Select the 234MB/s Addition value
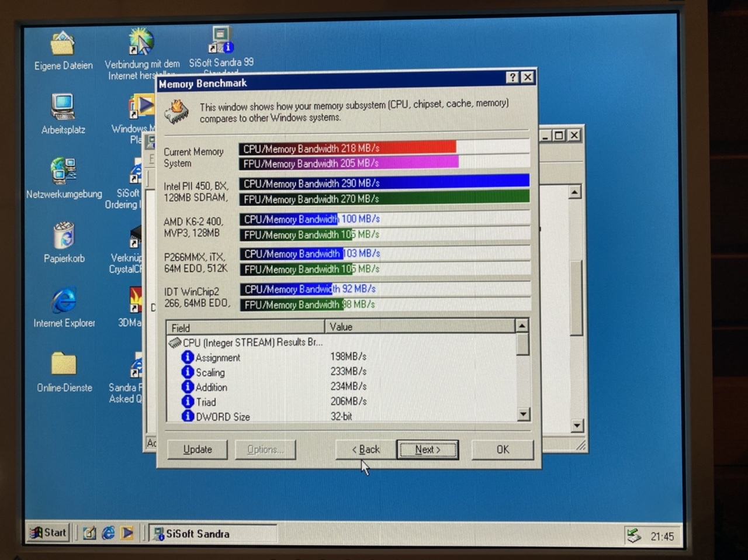Image resolution: width=748 pixels, height=560 pixels. (x=348, y=386)
